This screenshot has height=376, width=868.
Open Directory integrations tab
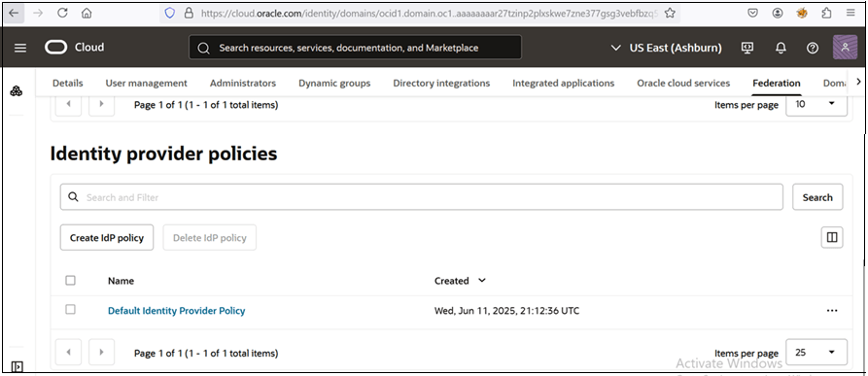pos(441,83)
